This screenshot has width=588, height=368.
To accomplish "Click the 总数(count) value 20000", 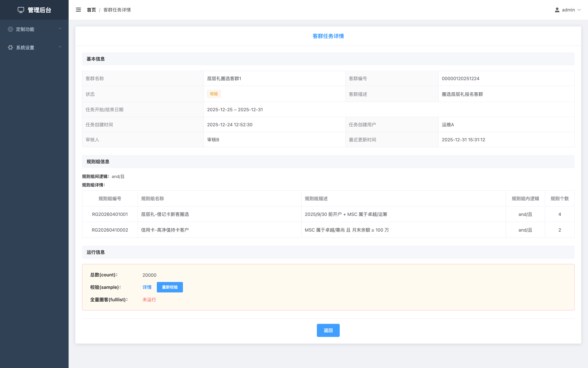I will pyautogui.click(x=149, y=275).
